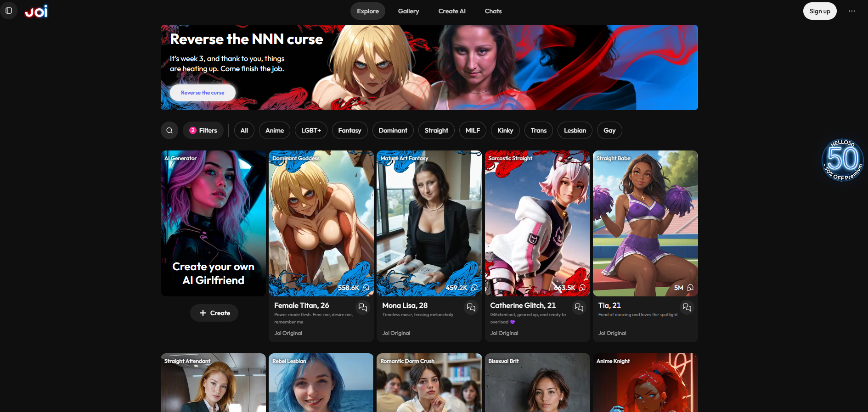Click the Mature Art Fantasy tag label

click(404, 158)
